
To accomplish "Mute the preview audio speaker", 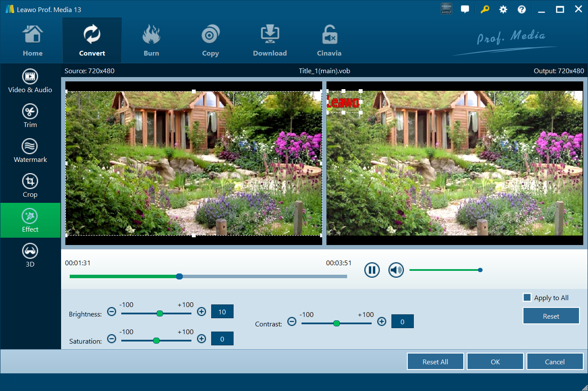I will (396, 270).
